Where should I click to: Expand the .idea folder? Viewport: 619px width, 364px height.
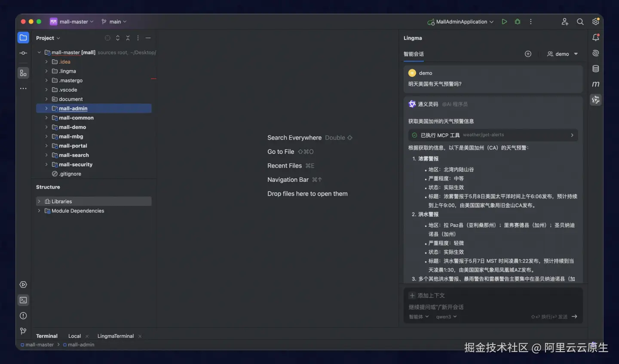tap(46, 62)
